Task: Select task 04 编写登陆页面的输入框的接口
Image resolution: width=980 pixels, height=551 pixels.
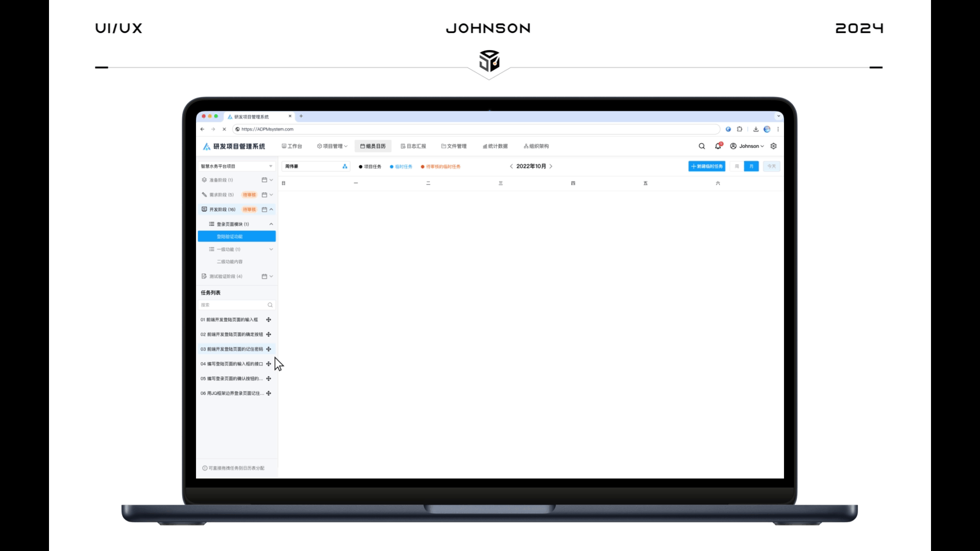Action: pos(232,364)
